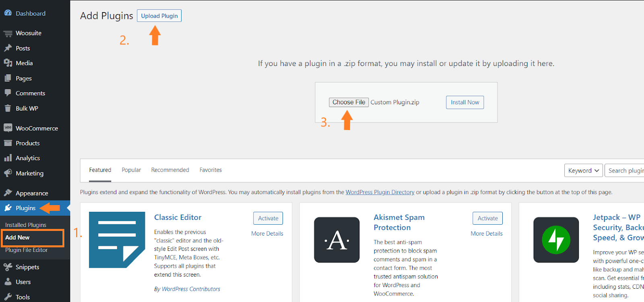The width and height of the screenshot is (644, 302).
Task: Open the Jetpack plugin title link
Action: pos(618,228)
